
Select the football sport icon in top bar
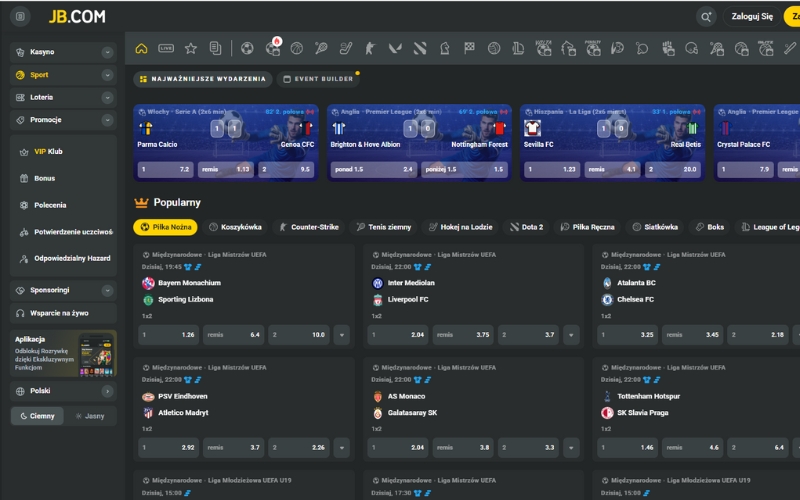pos(247,48)
